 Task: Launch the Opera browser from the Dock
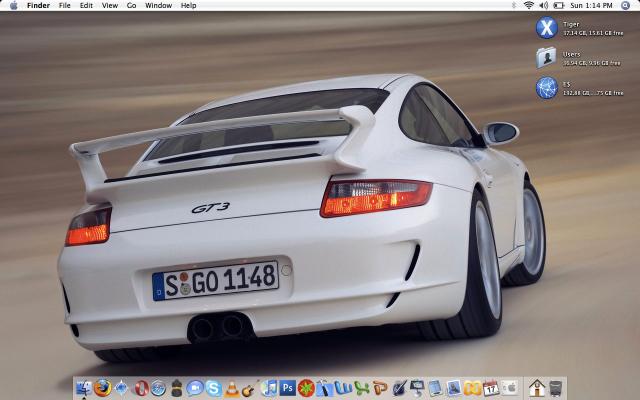pyautogui.click(x=142, y=388)
